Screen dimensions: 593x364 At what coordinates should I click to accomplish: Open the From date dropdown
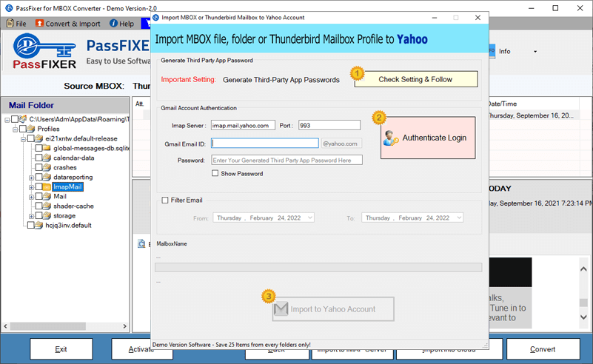click(x=309, y=218)
